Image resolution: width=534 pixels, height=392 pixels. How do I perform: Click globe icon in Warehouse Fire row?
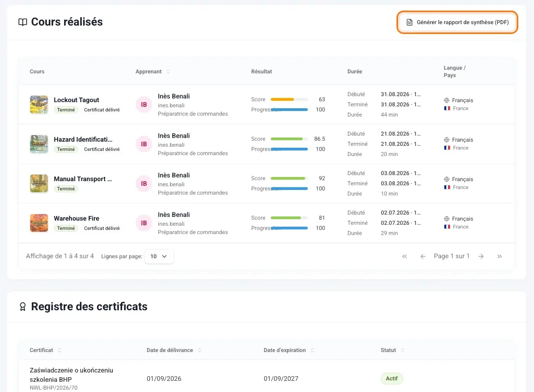(447, 219)
